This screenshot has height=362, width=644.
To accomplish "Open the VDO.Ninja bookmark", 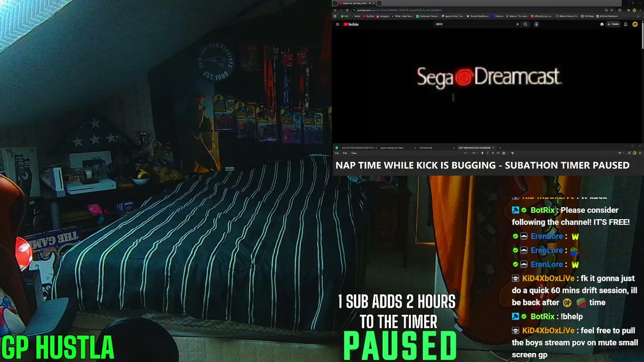I will [588, 16].
